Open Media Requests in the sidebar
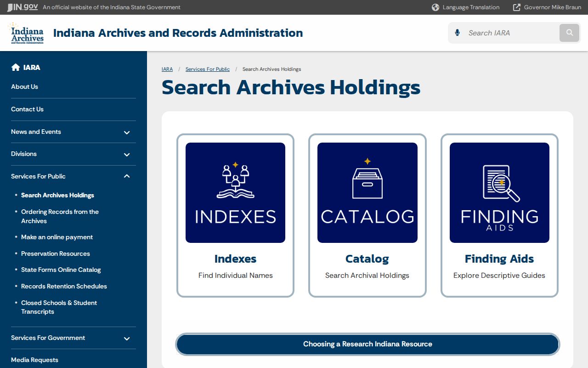588x368 pixels. [34, 360]
